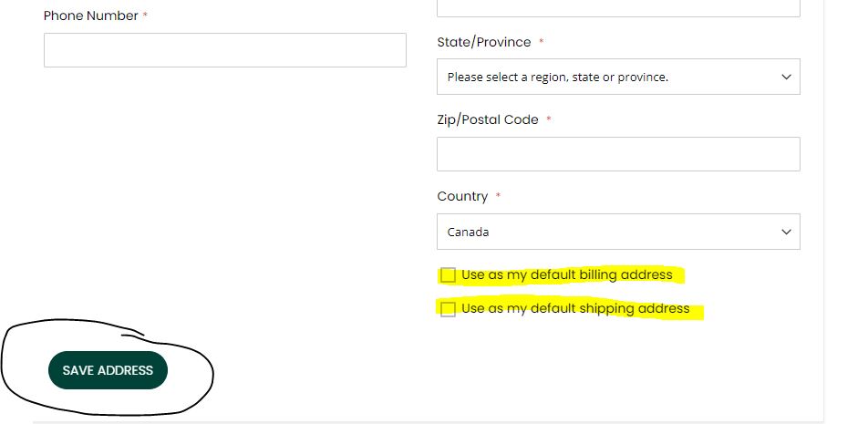This screenshot has height=424, width=868.
Task: Click the State/Province field label
Action: click(x=484, y=42)
